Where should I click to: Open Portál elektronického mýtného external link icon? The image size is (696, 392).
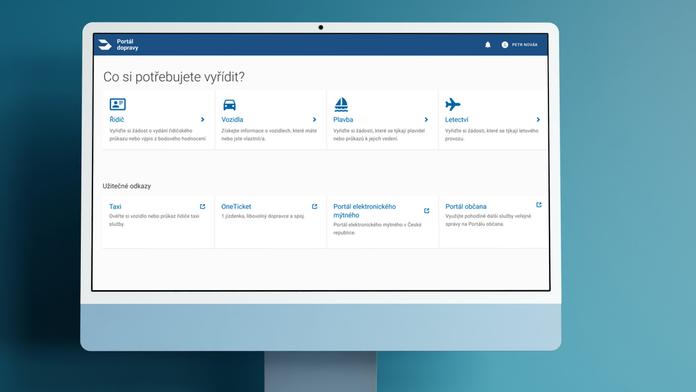pos(427,210)
